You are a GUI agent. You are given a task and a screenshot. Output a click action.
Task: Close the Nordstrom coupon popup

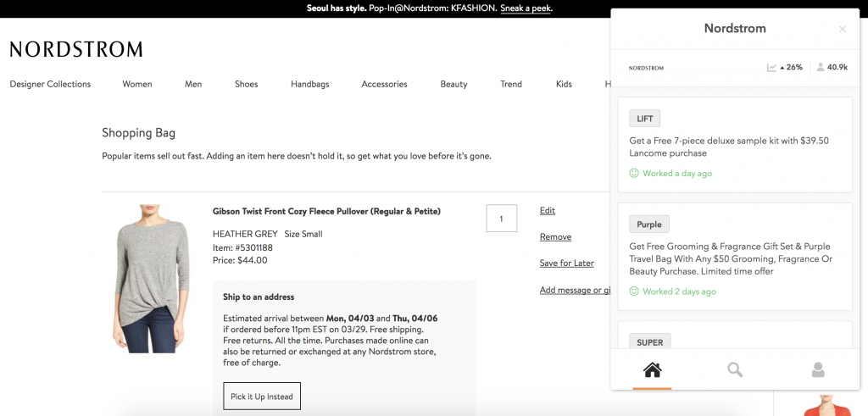point(842,30)
